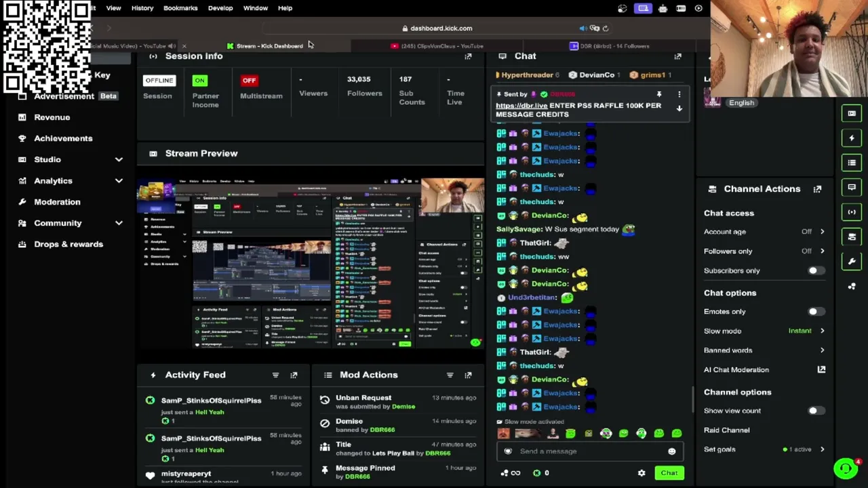Click the View menu in menu bar
Screen dimensions: 868x488
coord(113,8)
